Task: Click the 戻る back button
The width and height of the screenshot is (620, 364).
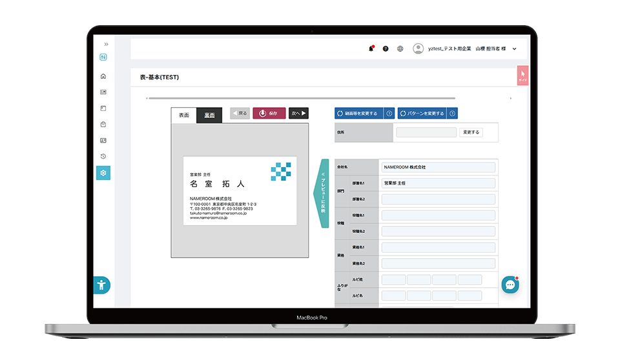Action: pyautogui.click(x=240, y=113)
